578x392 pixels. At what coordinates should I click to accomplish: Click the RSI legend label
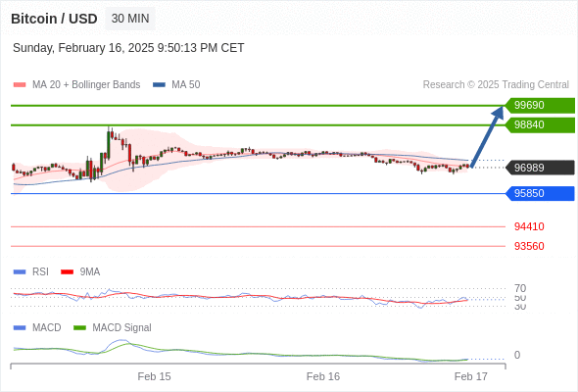tap(40, 272)
